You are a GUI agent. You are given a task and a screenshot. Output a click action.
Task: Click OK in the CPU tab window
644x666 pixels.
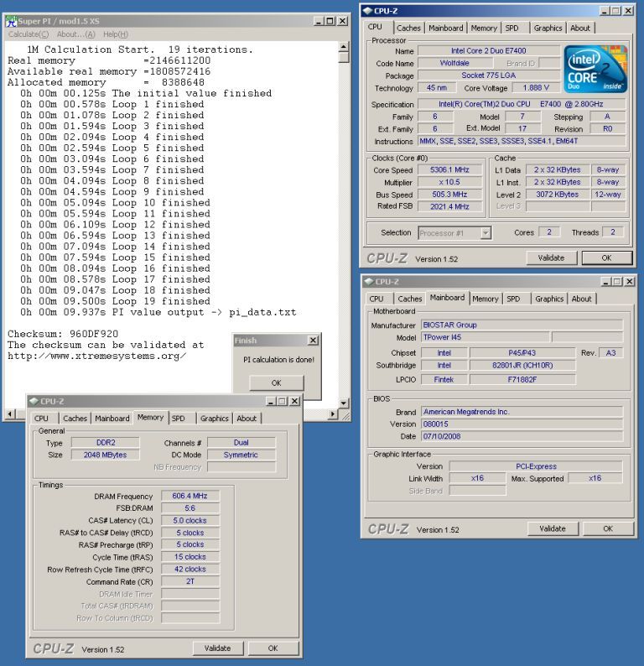point(606,258)
